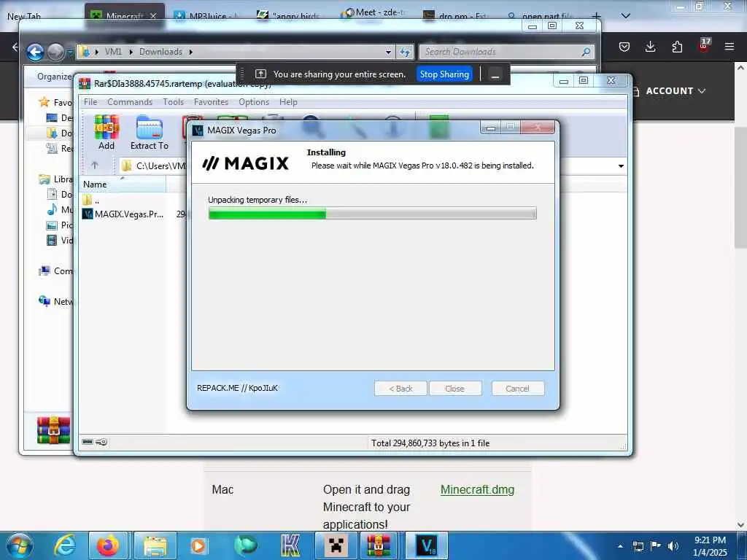The image size is (747, 560).
Task: Open the WinRAR Options menu
Action: coord(253,102)
